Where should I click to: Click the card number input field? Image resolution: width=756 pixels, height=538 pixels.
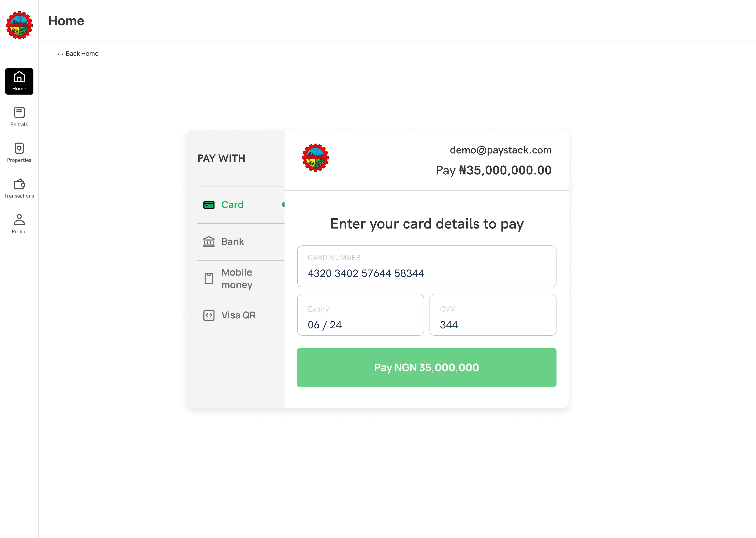coord(427,267)
